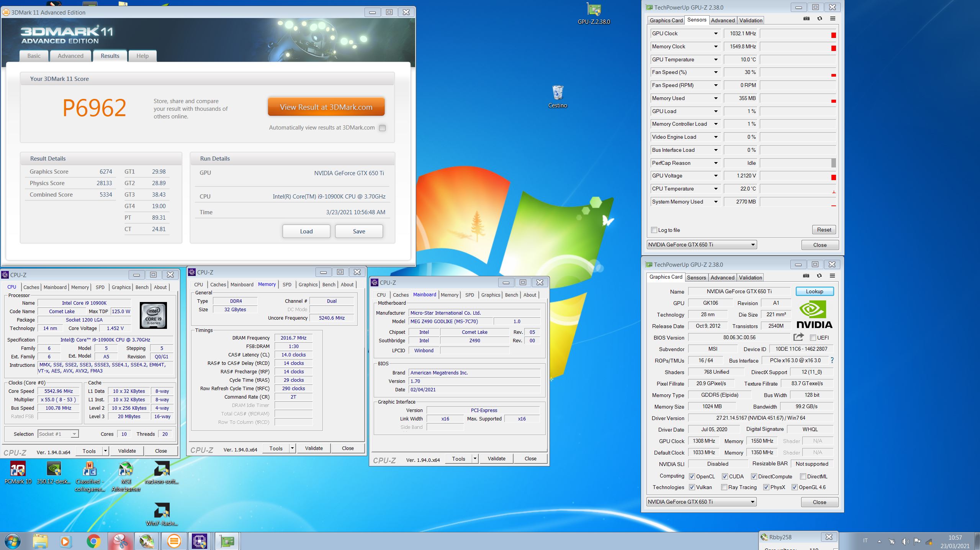
Task: Switch to Advanced tab in 3DMark 11
Action: tap(70, 56)
